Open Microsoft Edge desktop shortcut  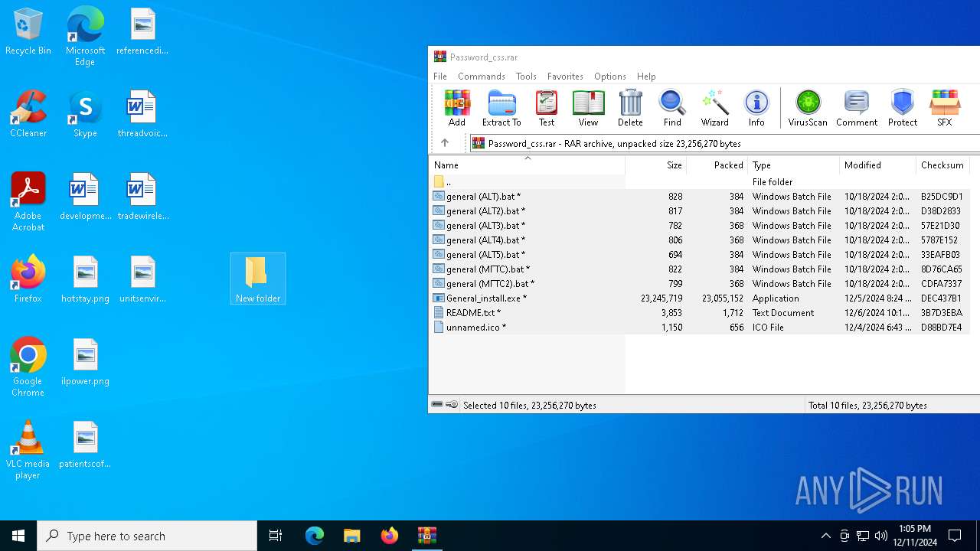pos(85,37)
